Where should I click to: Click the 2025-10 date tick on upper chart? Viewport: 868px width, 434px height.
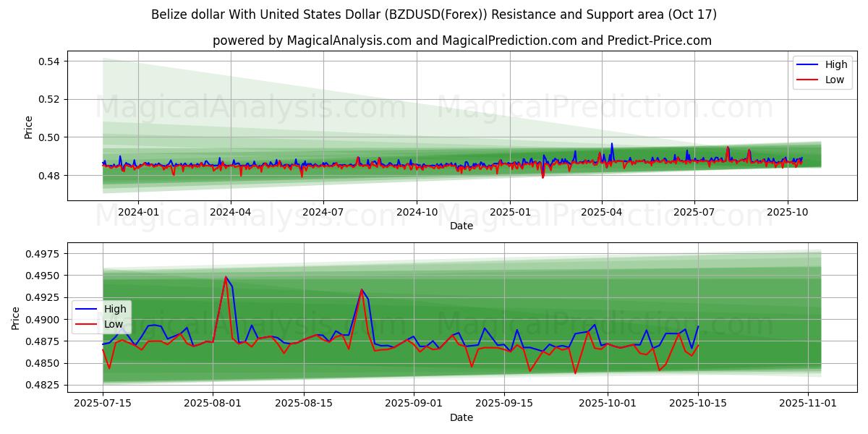787,212
